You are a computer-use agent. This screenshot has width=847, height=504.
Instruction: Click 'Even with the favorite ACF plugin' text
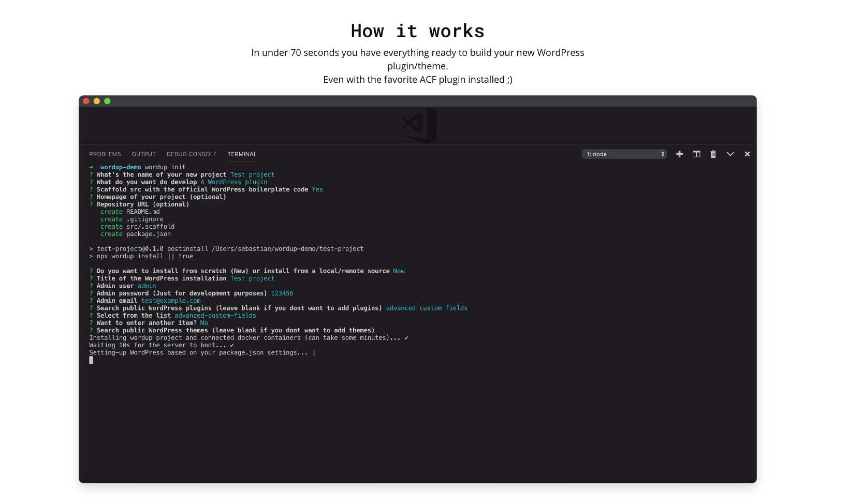[x=418, y=80]
